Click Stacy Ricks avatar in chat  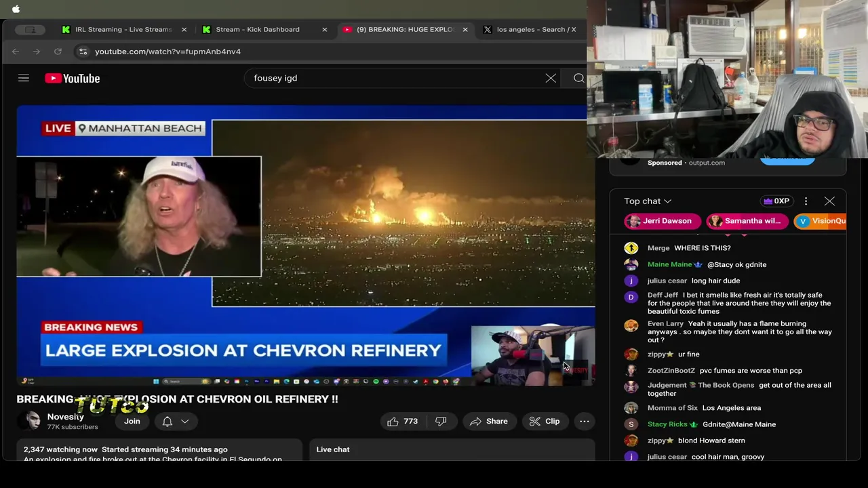(631, 424)
